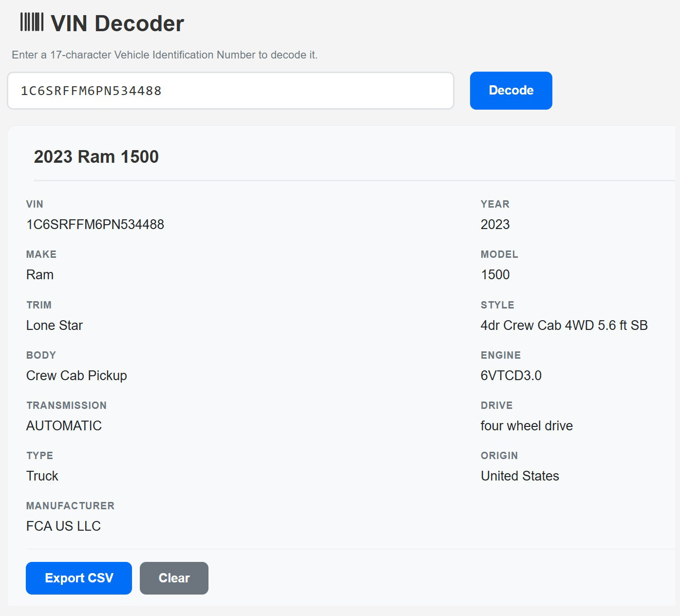Click the trim value Lone Star
The image size is (680, 616).
point(55,326)
